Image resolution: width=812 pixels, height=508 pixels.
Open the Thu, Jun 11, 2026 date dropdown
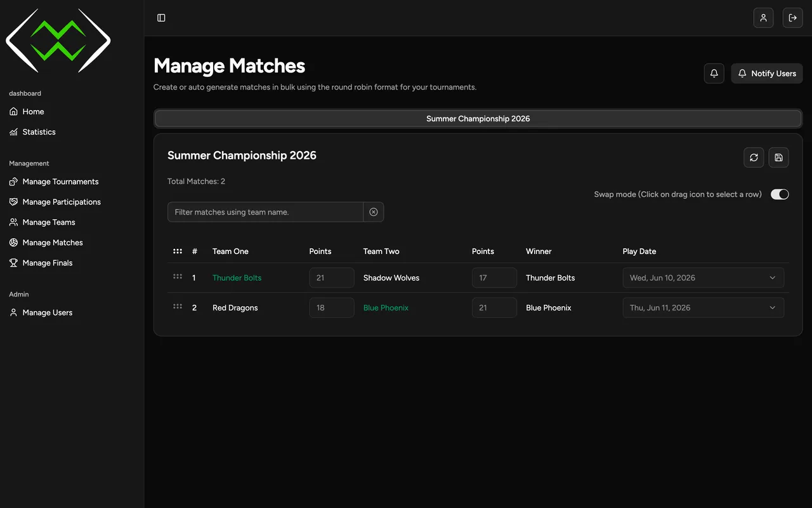tap(704, 307)
